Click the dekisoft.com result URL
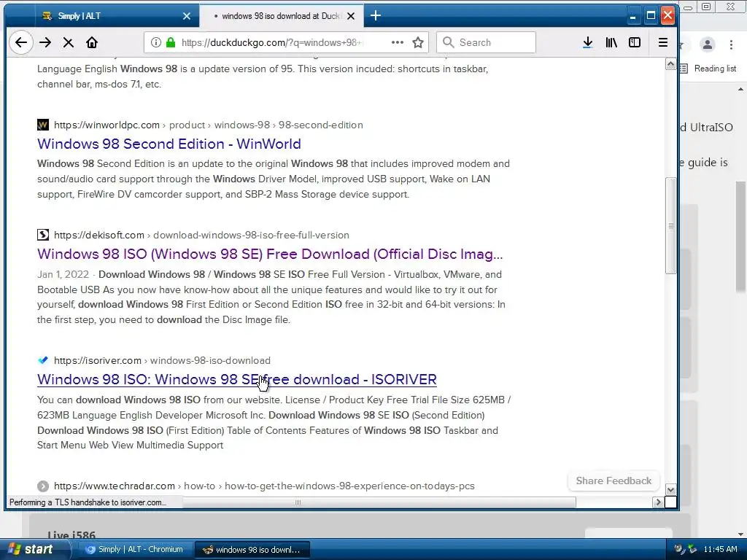This screenshot has width=747, height=560. 201,235
